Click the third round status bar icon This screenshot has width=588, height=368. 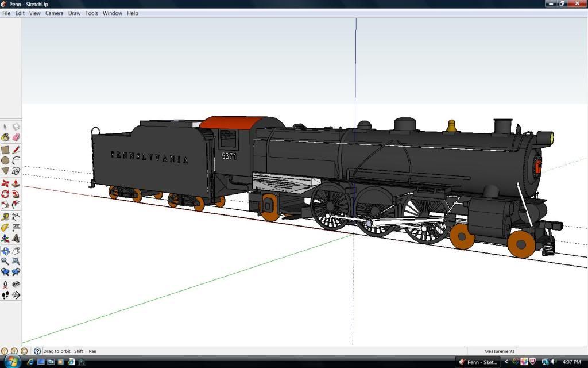[24, 351]
